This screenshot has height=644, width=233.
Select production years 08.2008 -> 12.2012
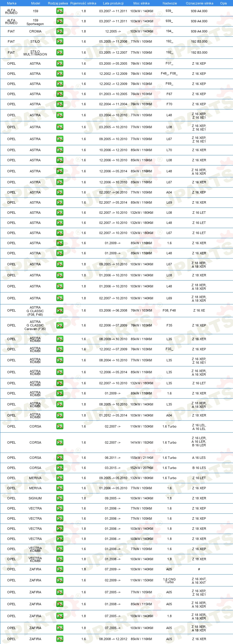coord(113,639)
